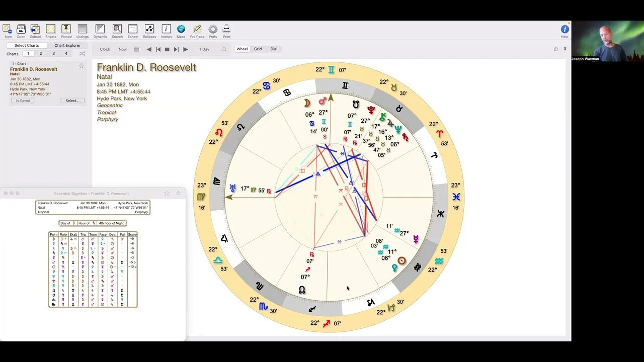Click the chart title Franklin D. Roosevelt
The image size is (644, 362).
(x=146, y=67)
